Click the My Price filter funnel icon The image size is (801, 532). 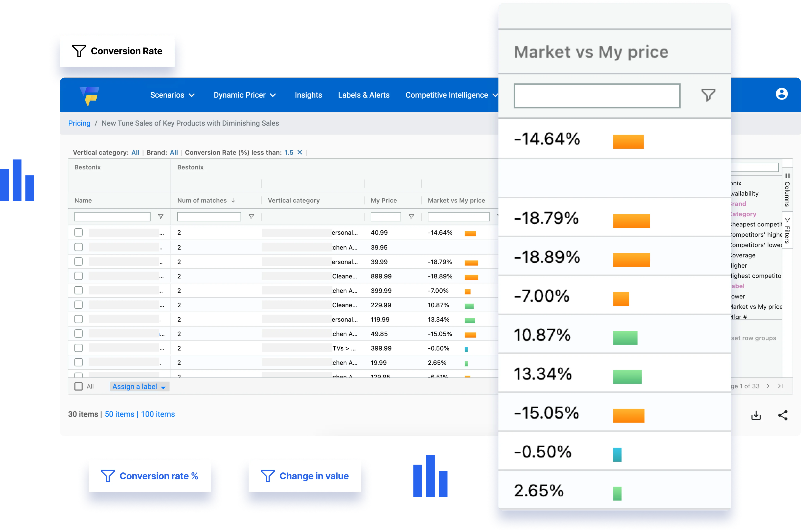411,216
